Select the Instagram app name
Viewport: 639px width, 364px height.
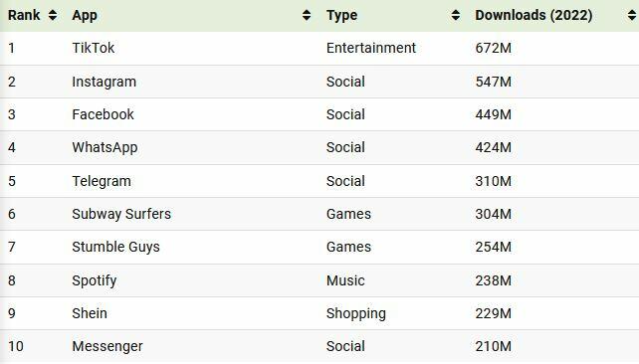coord(104,82)
